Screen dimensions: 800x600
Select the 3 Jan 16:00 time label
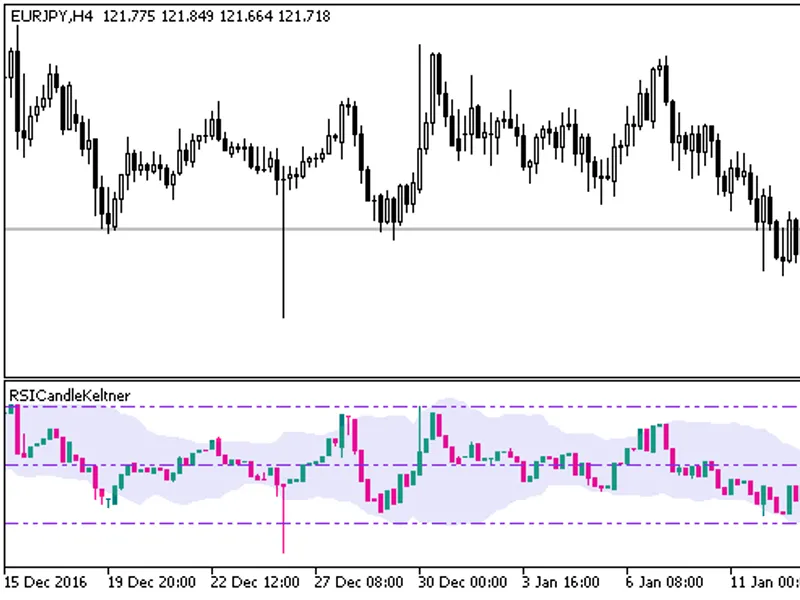(x=561, y=582)
